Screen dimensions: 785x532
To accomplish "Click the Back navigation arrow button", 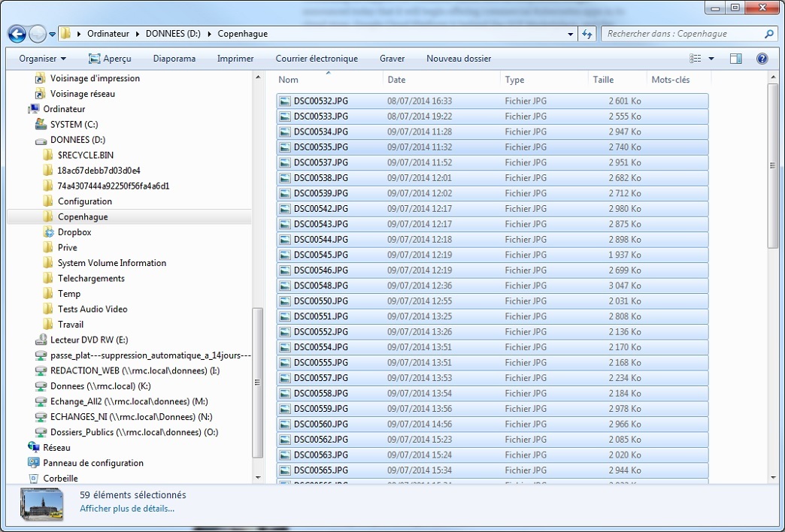I will (17, 34).
